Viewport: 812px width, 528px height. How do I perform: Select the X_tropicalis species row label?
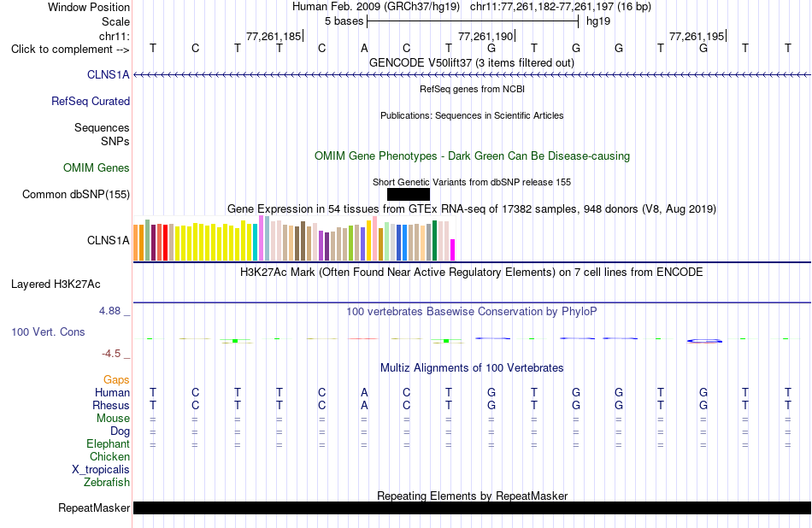tap(101, 470)
